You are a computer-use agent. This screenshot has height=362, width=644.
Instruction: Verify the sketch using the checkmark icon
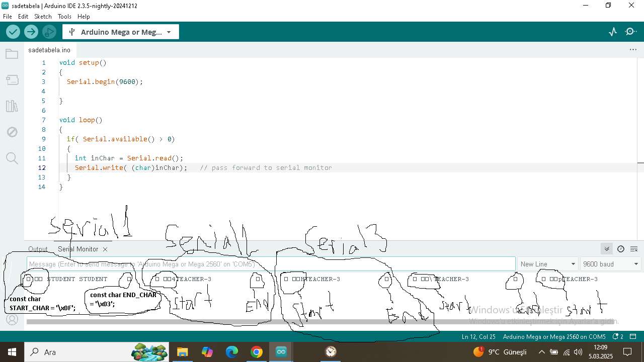coord(13,31)
